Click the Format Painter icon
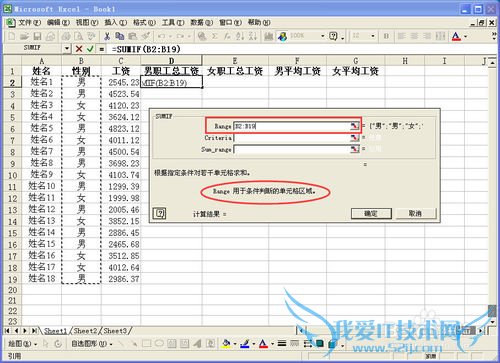The image size is (500, 363). [x=145, y=36]
